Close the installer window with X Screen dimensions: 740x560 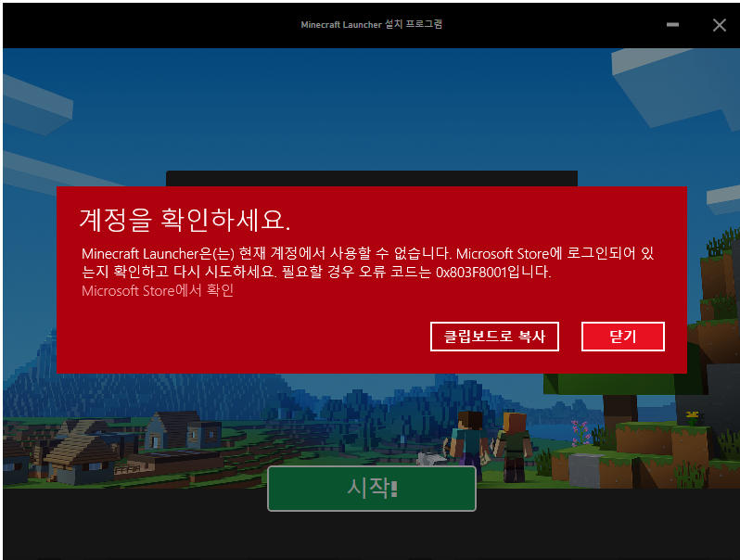tap(720, 25)
